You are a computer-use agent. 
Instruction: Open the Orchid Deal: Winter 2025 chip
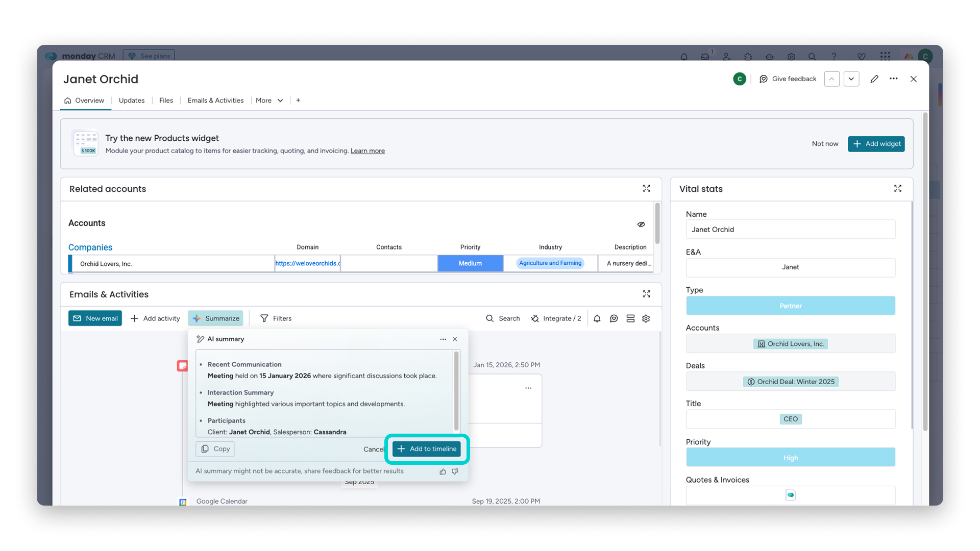click(x=791, y=382)
